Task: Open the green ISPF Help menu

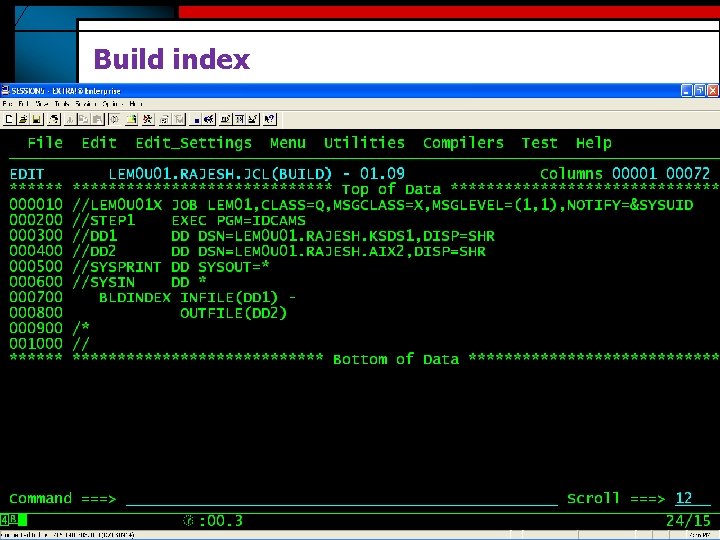Action: tap(594, 143)
